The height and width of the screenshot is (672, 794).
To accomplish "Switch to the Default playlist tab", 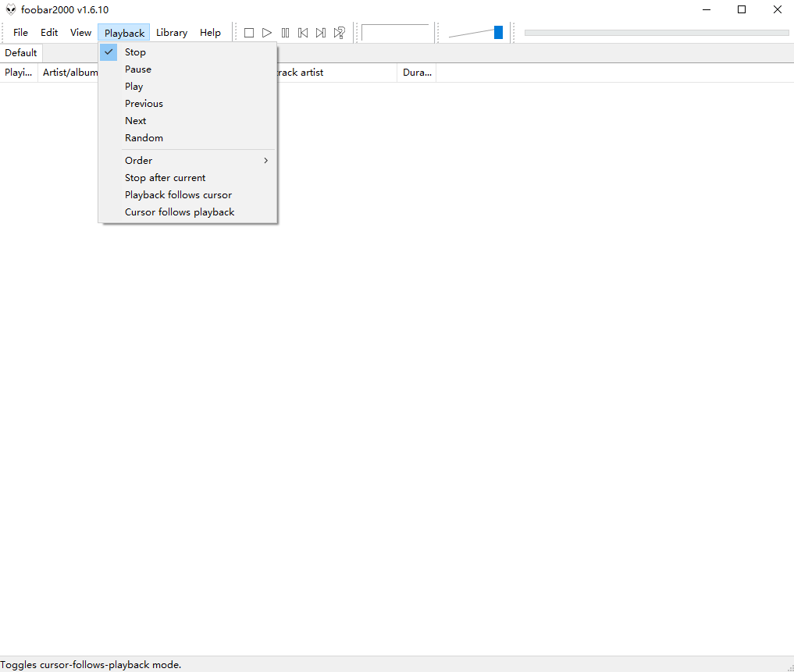I will [21, 52].
